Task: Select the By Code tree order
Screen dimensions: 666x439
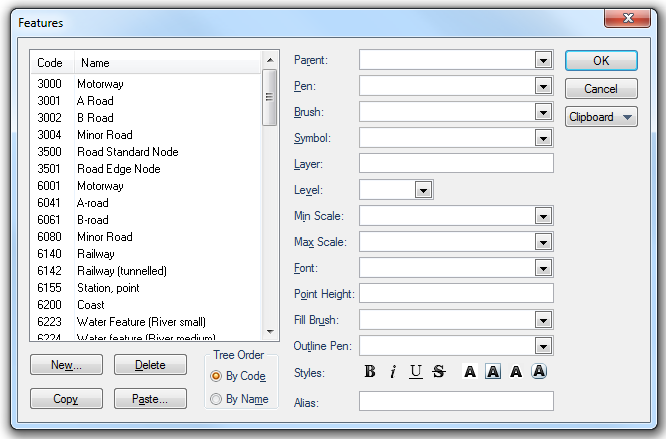Action: 216,376
